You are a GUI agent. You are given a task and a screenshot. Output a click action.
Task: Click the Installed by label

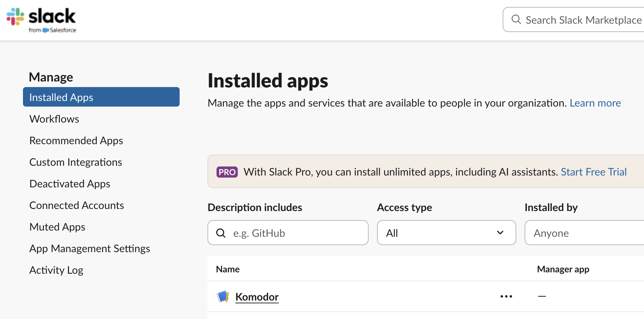(551, 208)
